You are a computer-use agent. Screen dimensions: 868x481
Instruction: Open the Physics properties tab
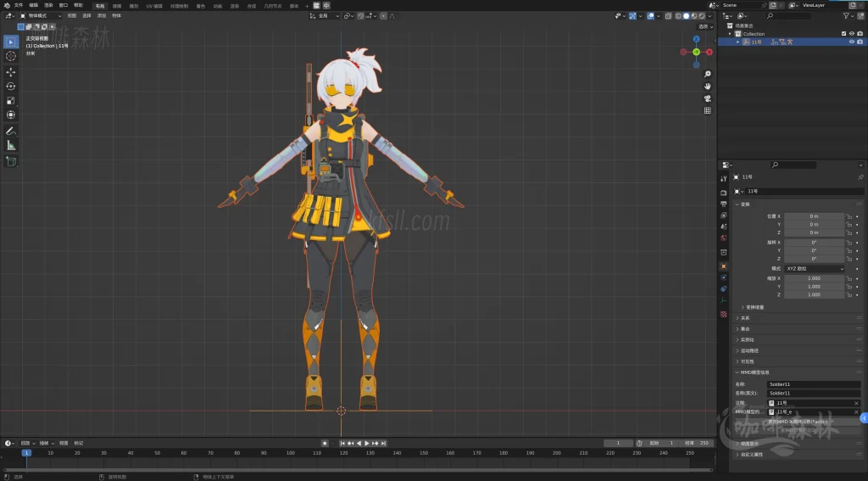coord(724,277)
